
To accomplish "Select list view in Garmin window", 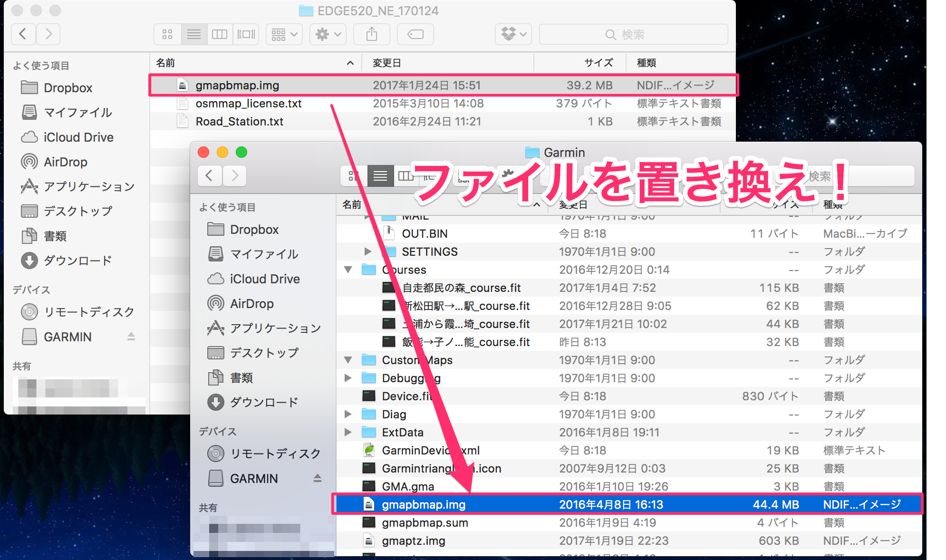I will pos(380,176).
